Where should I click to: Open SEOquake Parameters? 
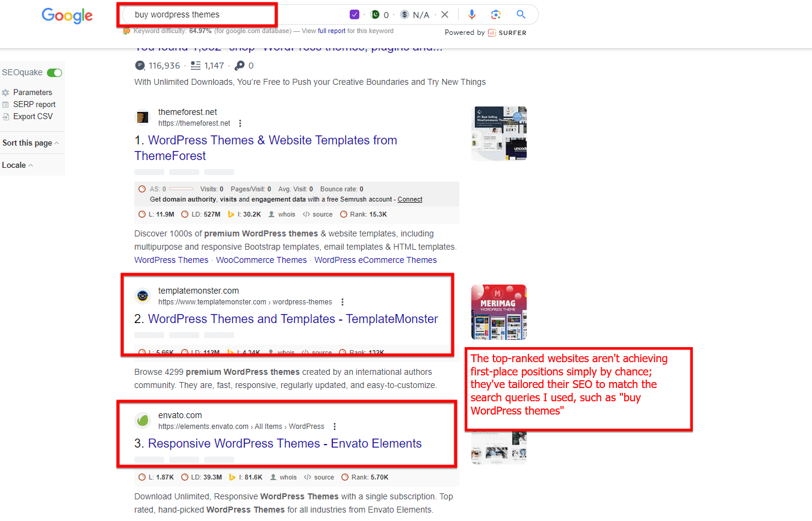(33, 92)
